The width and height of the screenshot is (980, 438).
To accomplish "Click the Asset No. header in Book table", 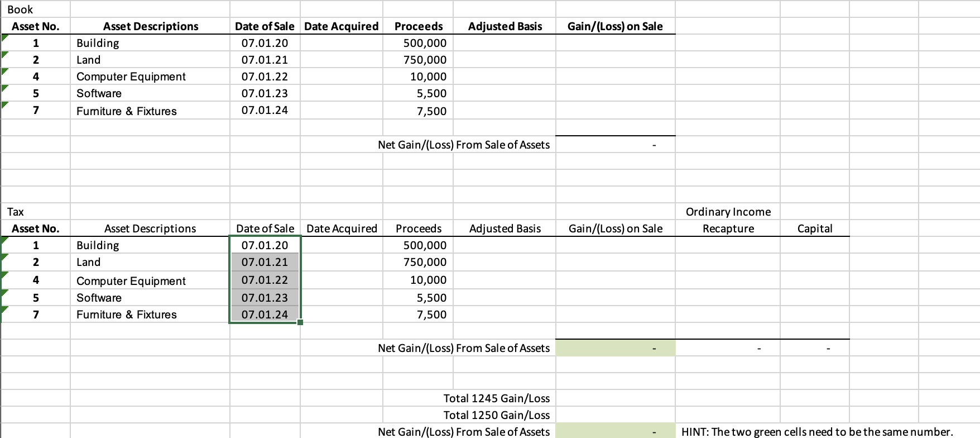I will click(36, 26).
